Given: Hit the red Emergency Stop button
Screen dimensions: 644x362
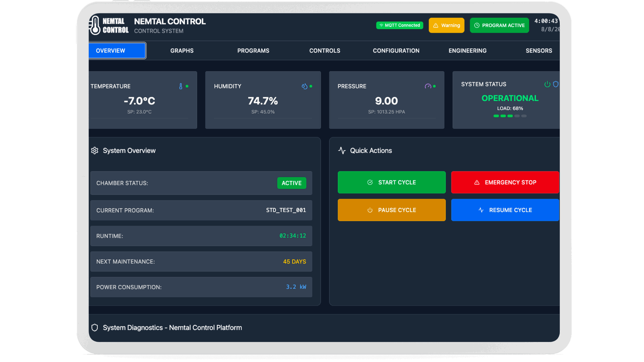Looking at the screenshot, I should point(505,183).
